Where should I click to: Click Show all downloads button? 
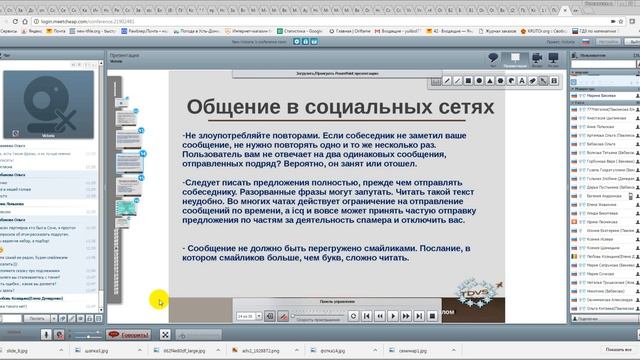point(618,350)
